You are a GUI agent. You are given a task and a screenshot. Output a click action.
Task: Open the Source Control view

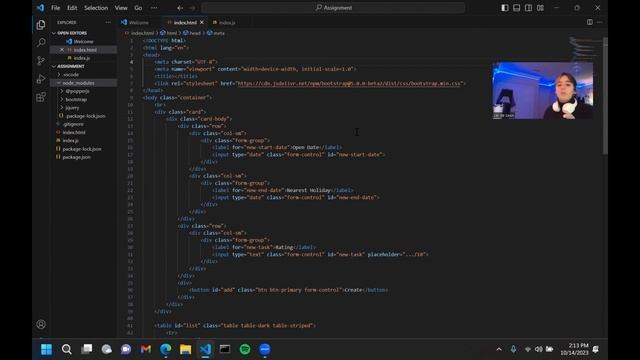click(x=41, y=60)
